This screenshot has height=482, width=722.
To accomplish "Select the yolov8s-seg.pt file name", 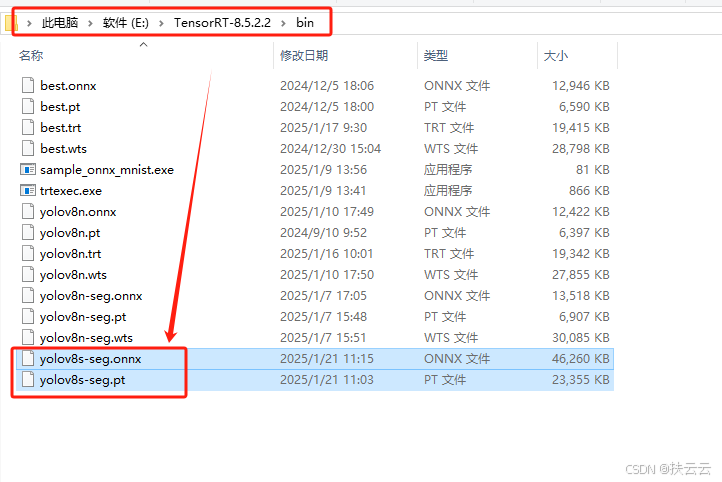I will coord(82,380).
